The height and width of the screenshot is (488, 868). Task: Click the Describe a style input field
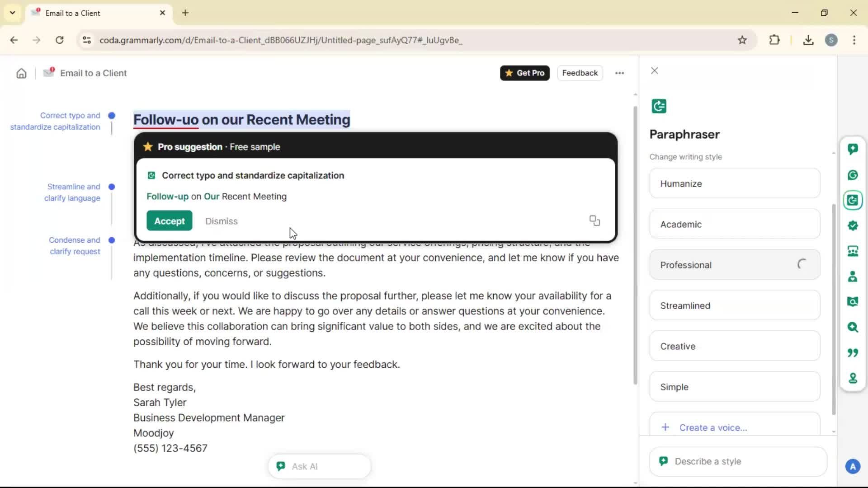pos(741,461)
